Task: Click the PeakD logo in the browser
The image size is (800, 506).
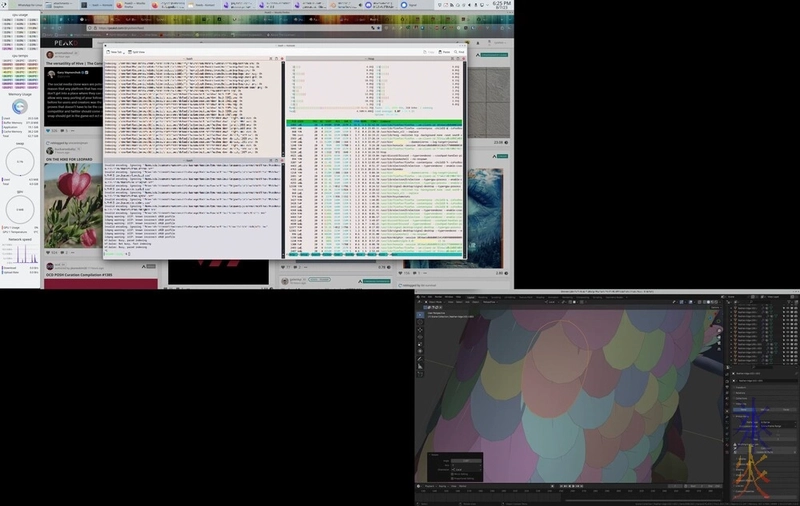Action: pyautogui.click(x=65, y=43)
